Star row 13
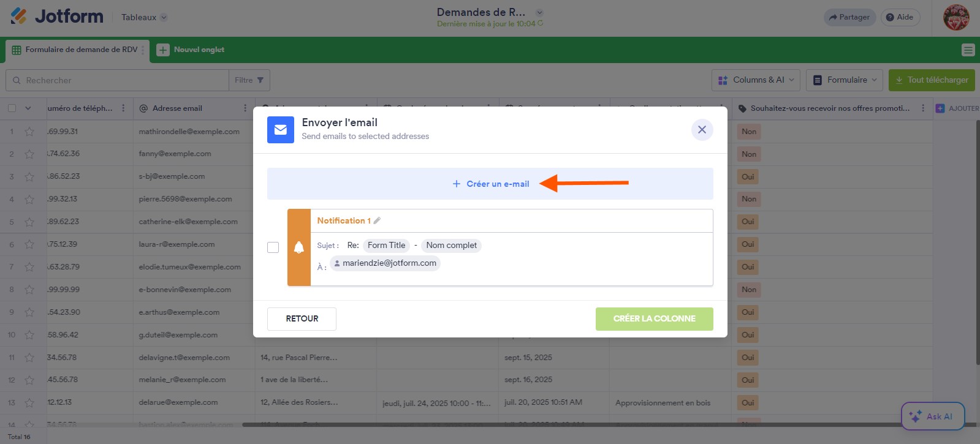The image size is (980, 444). tap(29, 403)
